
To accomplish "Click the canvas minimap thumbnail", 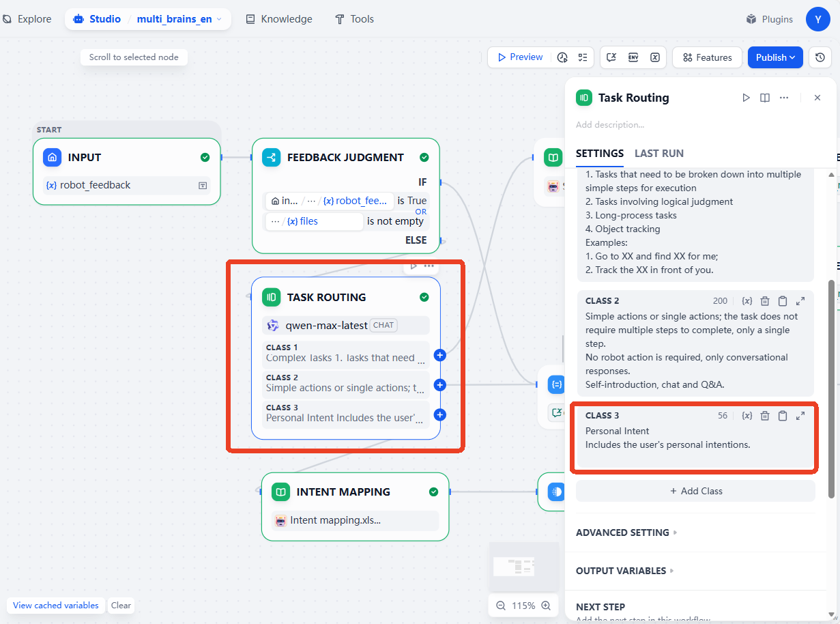I will point(523,566).
